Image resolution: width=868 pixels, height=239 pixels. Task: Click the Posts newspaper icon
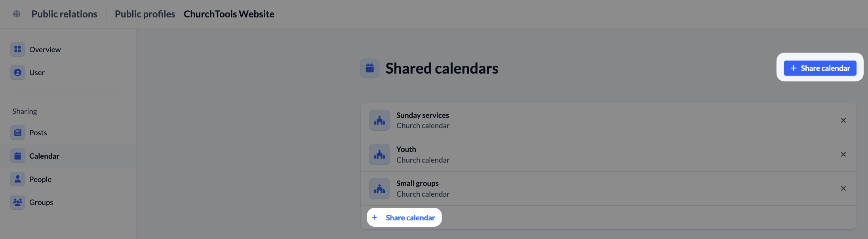17,133
